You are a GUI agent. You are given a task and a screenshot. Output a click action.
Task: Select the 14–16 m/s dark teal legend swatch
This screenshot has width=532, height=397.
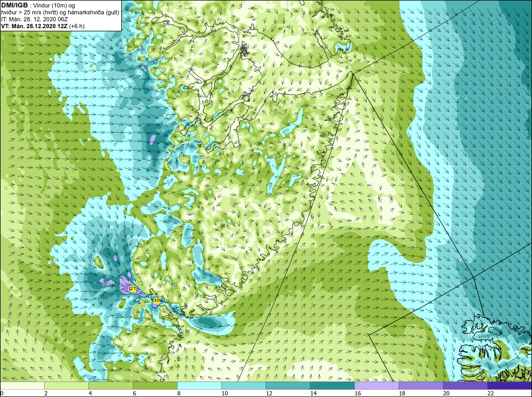332,386
